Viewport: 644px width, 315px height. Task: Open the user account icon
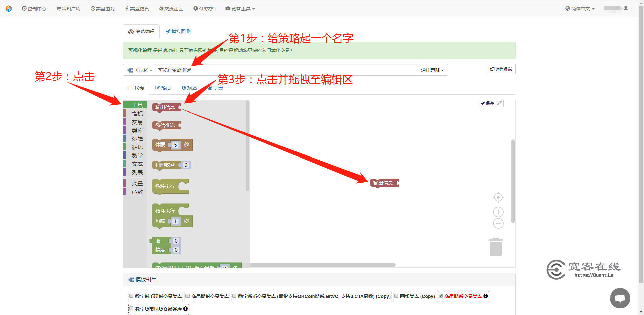pos(626,8)
